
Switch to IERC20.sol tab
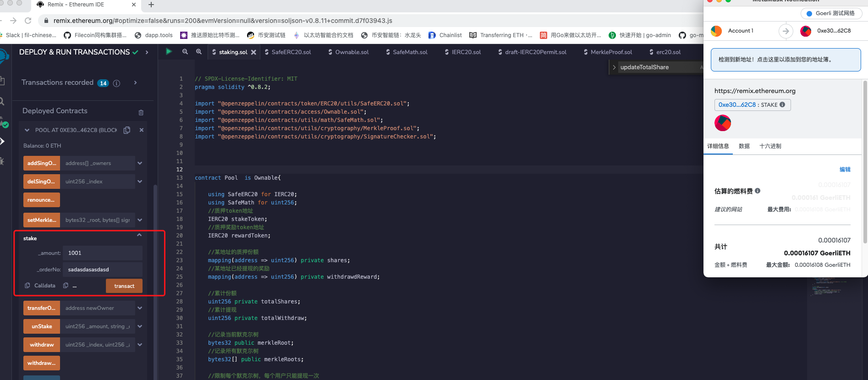[x=463, y=52]
